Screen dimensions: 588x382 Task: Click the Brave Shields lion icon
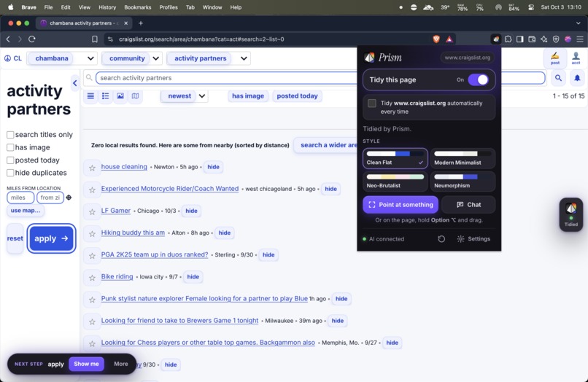coord(436,39)
